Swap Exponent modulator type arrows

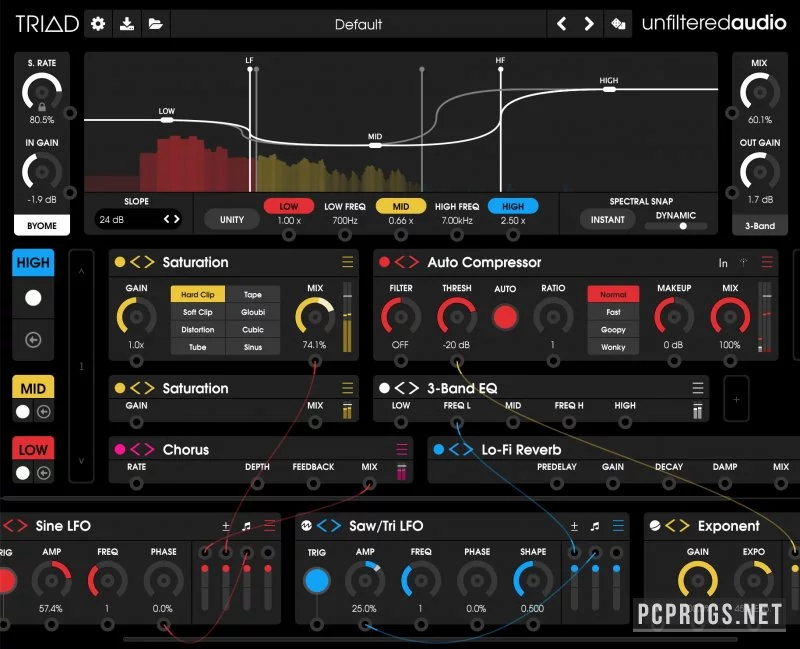678,526
